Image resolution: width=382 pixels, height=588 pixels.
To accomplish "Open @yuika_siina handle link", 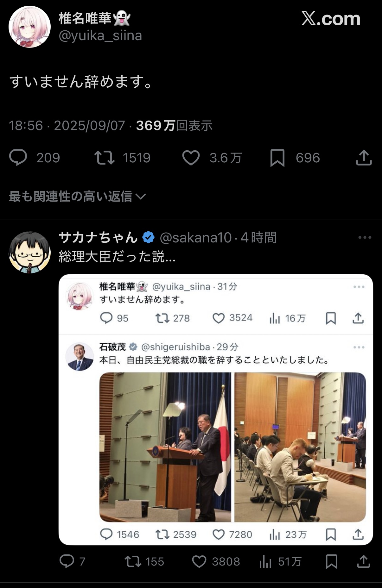I will point(100,35).
